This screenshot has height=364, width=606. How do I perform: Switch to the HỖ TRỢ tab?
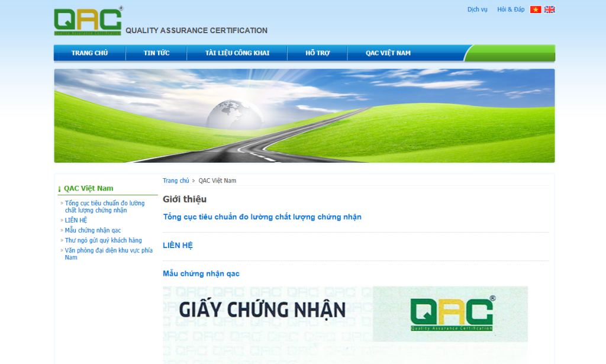pyautogui.click(x=317, y=53)
